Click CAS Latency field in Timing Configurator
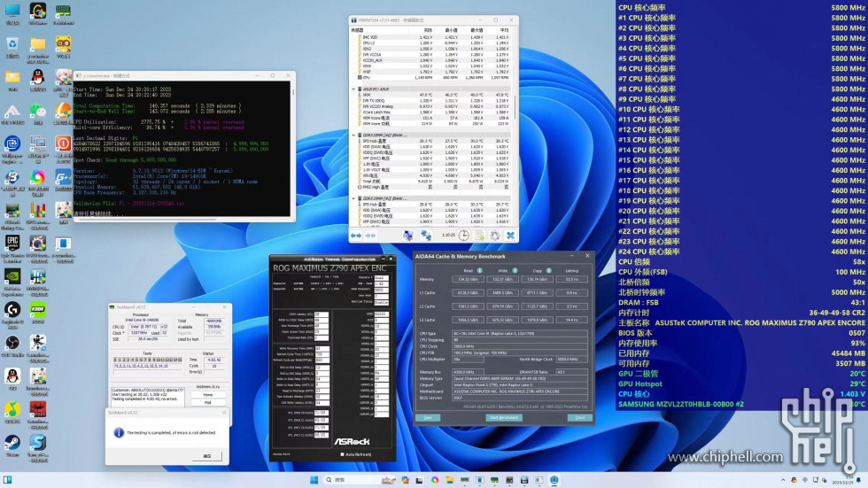Viewport: 868px width, 488px height. pyautogui.click(x=322, y=314)
